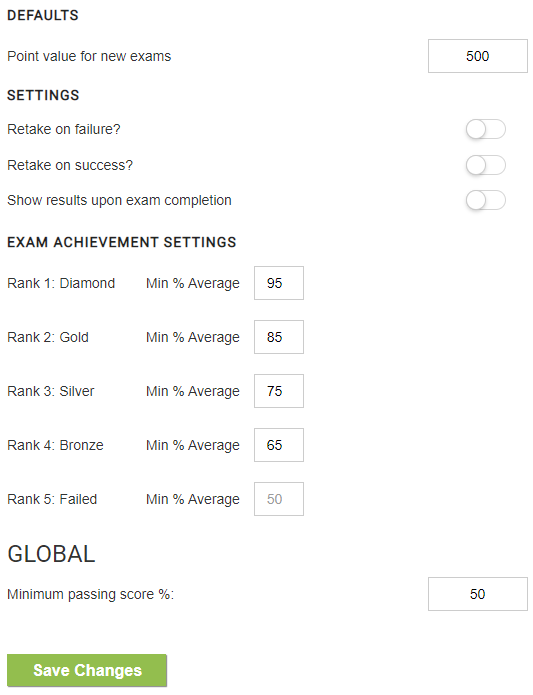Image resolution: width=533 pixels, height=695 pixels.
Task: Click the Exam Achievement Settings heading
Action: pos(122,242)
